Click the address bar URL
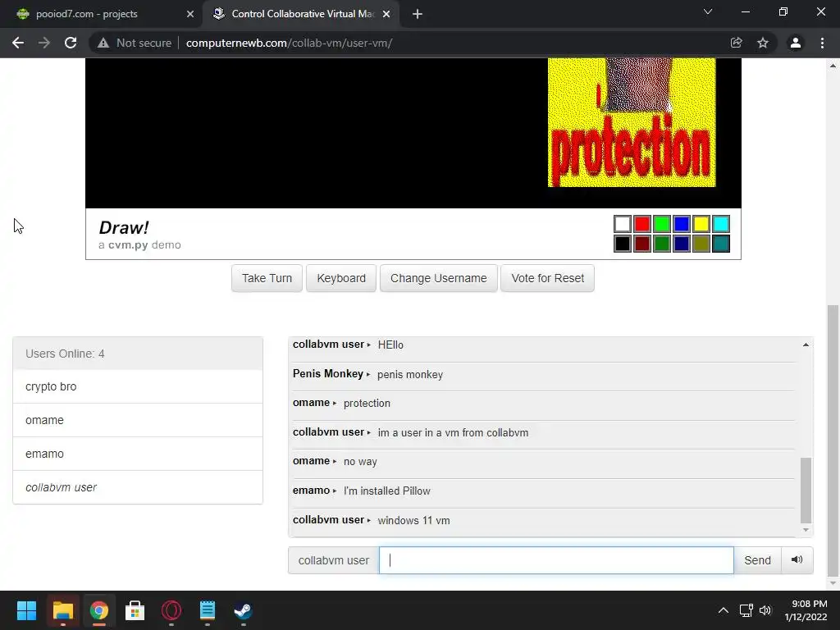This screenshot has height=630, width=840. [x=290, y=43]
